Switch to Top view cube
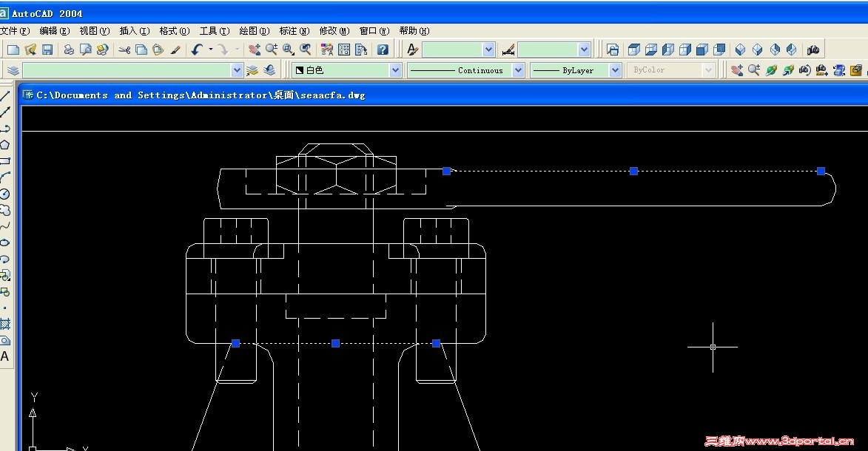This screenshot has height=451, width=868. tap(634, 50)
